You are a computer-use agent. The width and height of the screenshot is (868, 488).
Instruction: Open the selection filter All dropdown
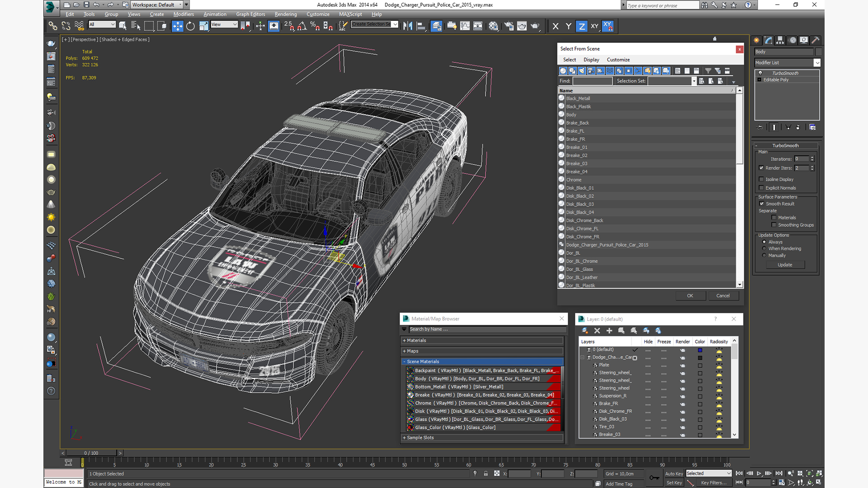click(102, 24)
